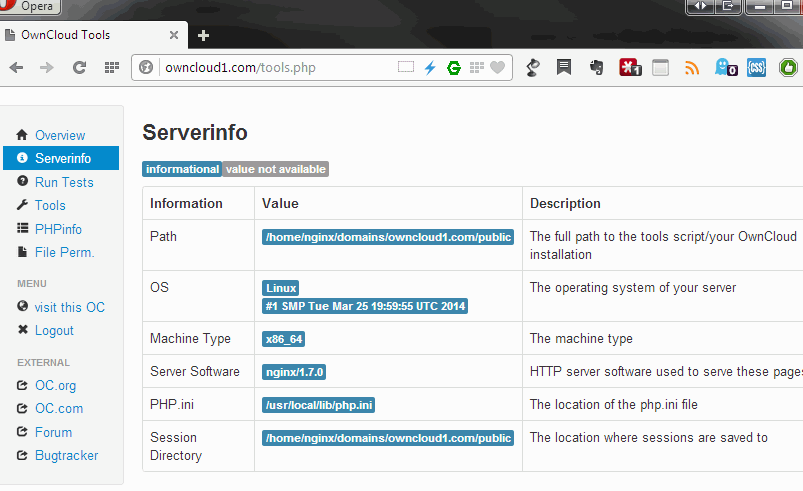The height and width of the screenshot is (491, 803).
Task: Click the red puzzle extension icon
Action: (x=630, y=68)
